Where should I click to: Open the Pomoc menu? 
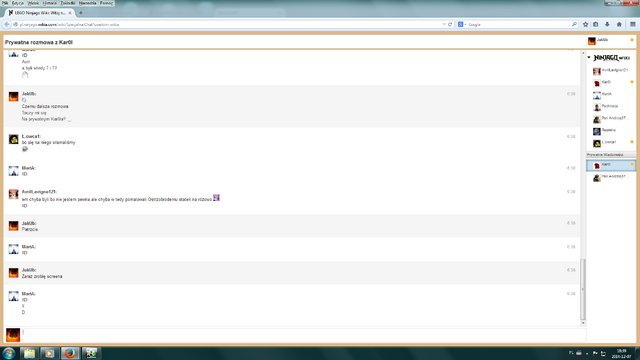pyautogui.click(x=106, y=3)
